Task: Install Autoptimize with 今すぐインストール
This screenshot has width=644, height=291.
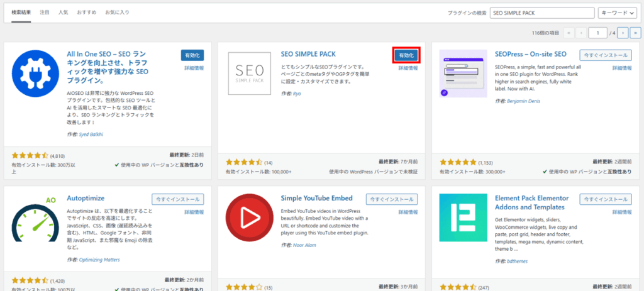Action: 178,199
